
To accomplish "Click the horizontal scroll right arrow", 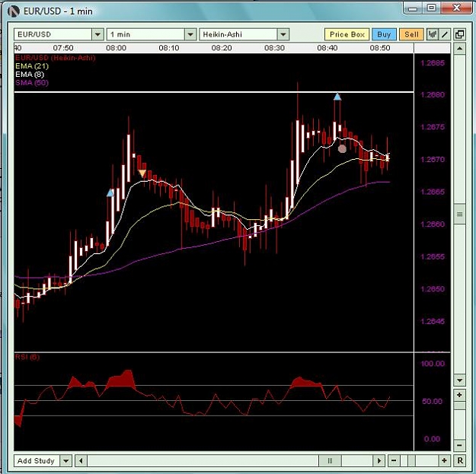I will [x=379, y=461].
